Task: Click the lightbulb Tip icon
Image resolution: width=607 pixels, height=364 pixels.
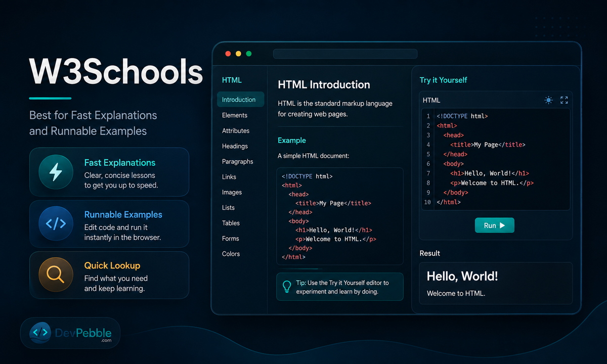Action: [286, 287]
